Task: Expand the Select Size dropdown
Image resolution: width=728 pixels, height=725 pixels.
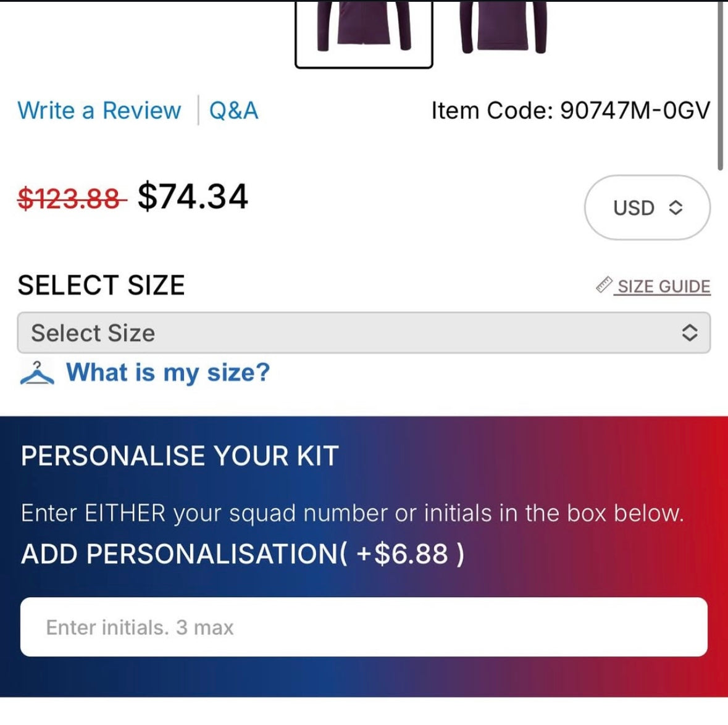Action: pos(363,333)
